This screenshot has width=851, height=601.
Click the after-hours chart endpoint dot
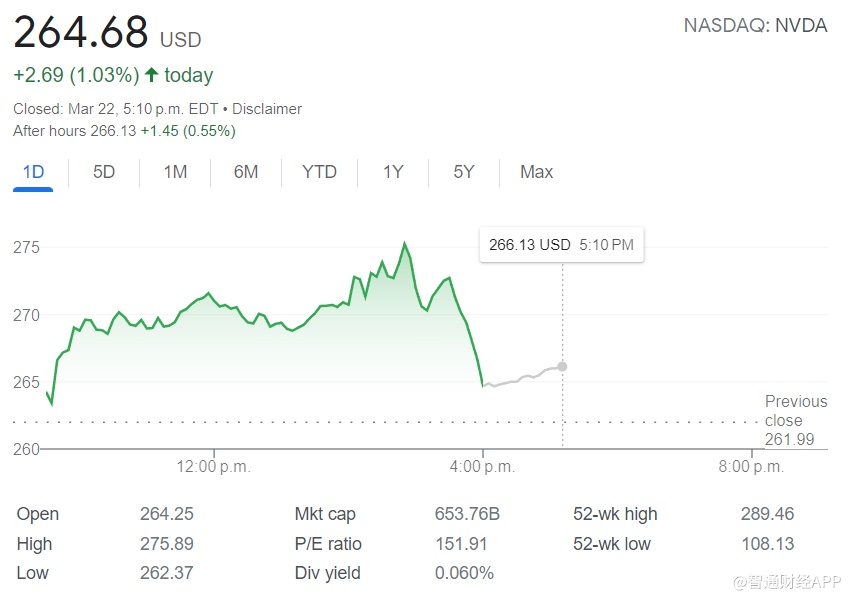click(562, 366)
